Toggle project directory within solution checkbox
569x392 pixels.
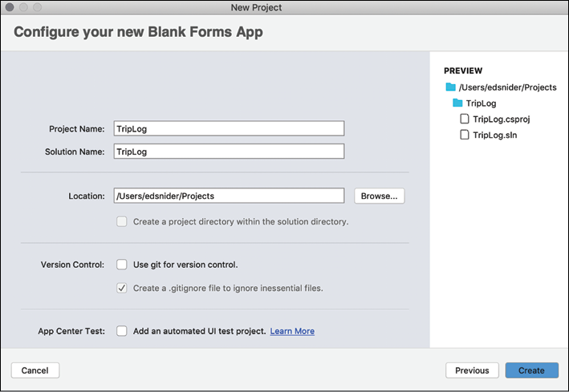pyautogui.click(x=122, y=221)
